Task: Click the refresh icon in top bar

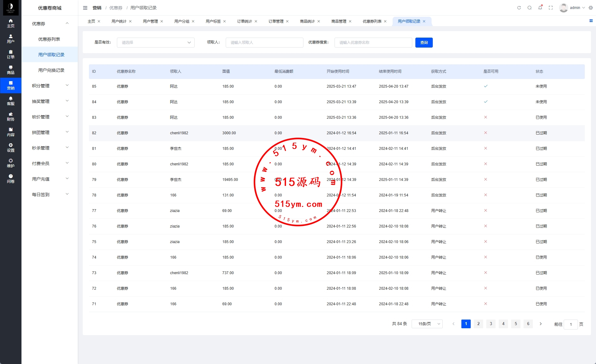Action: tap(519, 8)
